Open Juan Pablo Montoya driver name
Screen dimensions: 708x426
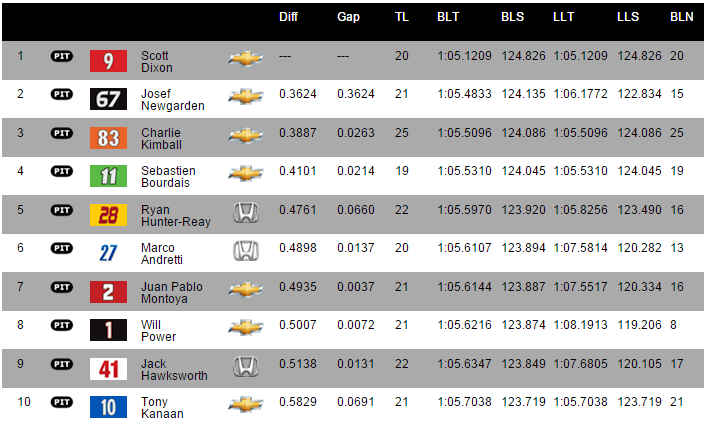[x=172, y=293]
